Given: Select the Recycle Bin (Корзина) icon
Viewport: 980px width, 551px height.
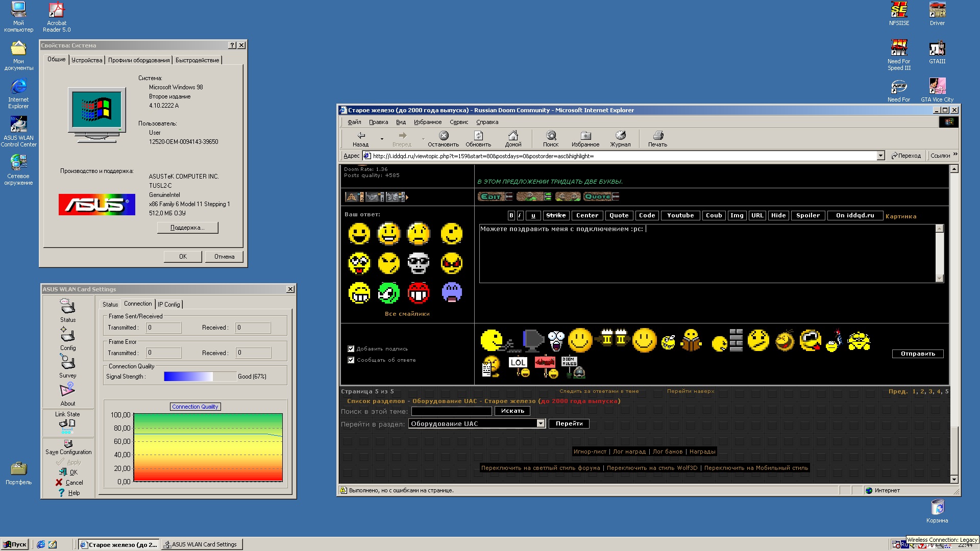Looking at the screenshot, I should click(x=937, y=511).
